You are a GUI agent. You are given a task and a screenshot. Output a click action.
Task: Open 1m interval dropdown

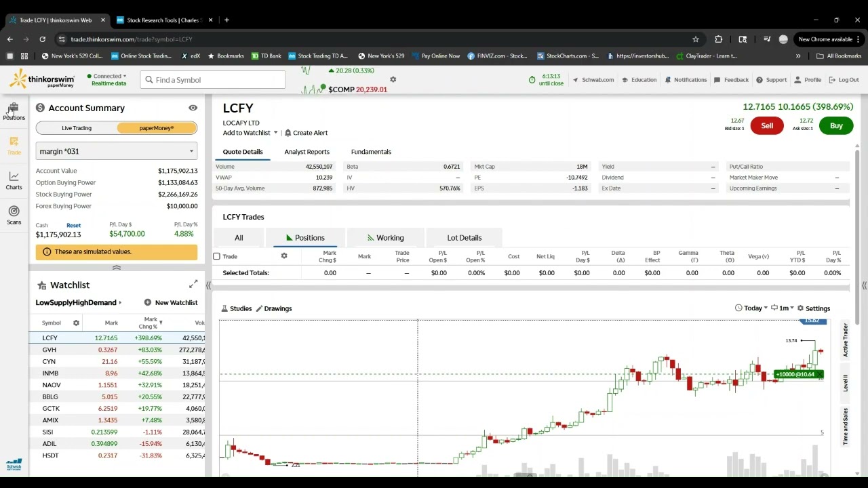click(x=783, y=308)
